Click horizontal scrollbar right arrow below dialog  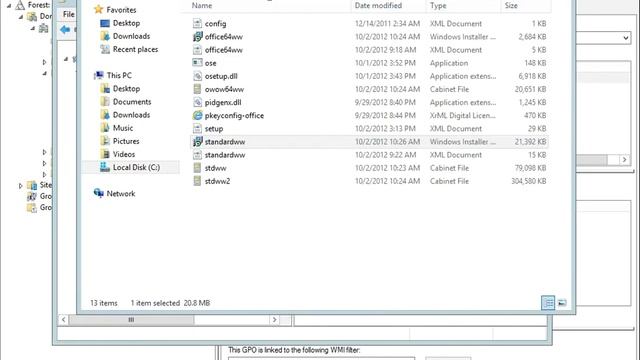click(x=275, y=320)
